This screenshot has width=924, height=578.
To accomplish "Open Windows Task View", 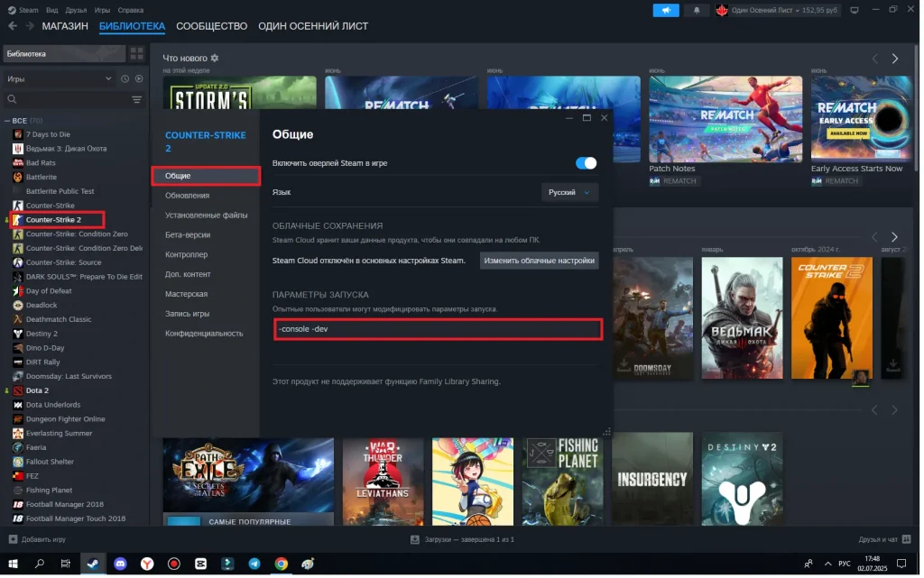I will (65, 564).
